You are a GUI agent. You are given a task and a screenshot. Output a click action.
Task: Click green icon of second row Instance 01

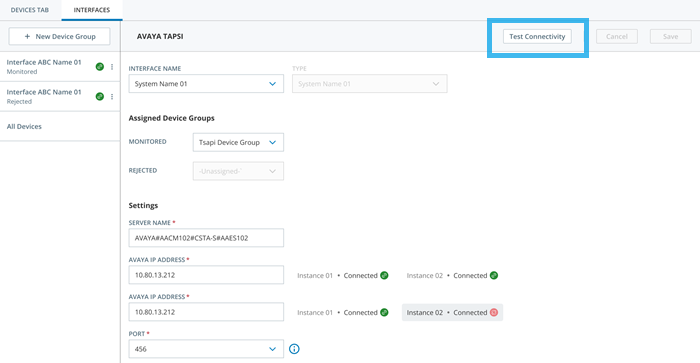point(384,313)
